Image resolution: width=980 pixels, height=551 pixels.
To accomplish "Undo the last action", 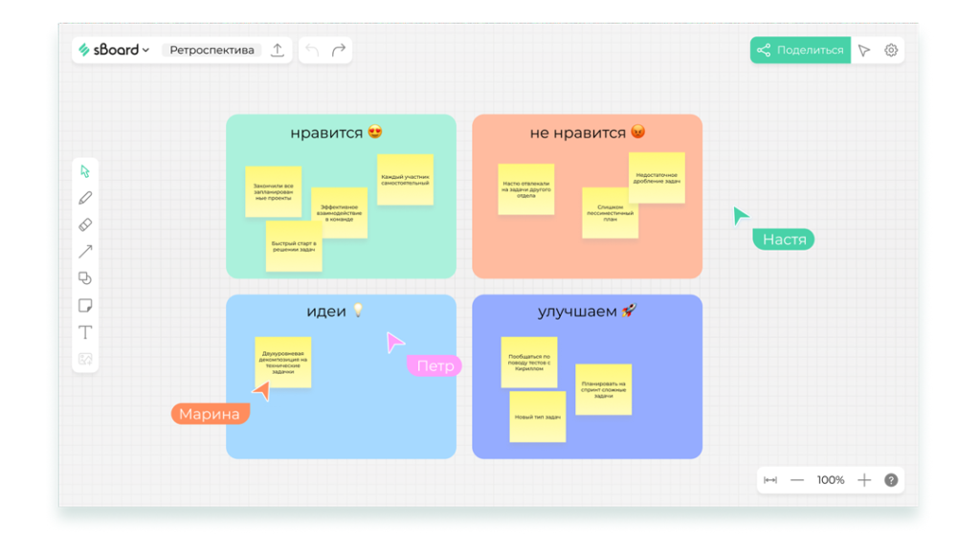I will pyautogui.click(x=312, y=51).
